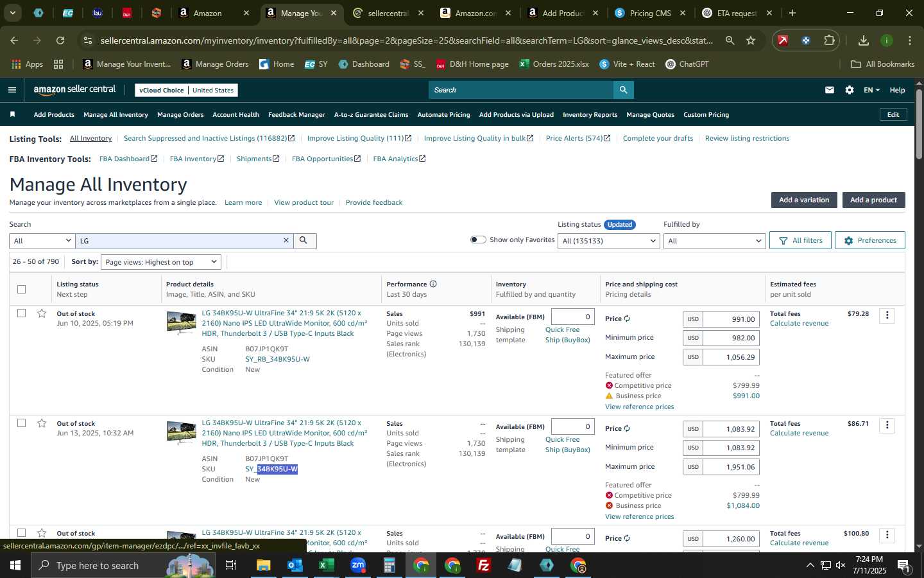Open the Seller Central hamburger menu
The height and width of the screenshot is (578, 924).
(x=12, y=90)
